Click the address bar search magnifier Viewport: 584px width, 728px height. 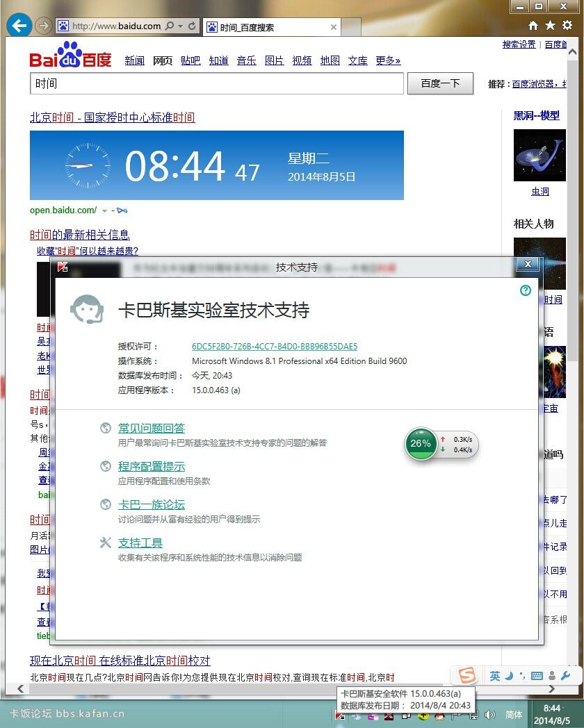[x=170, y=26]
